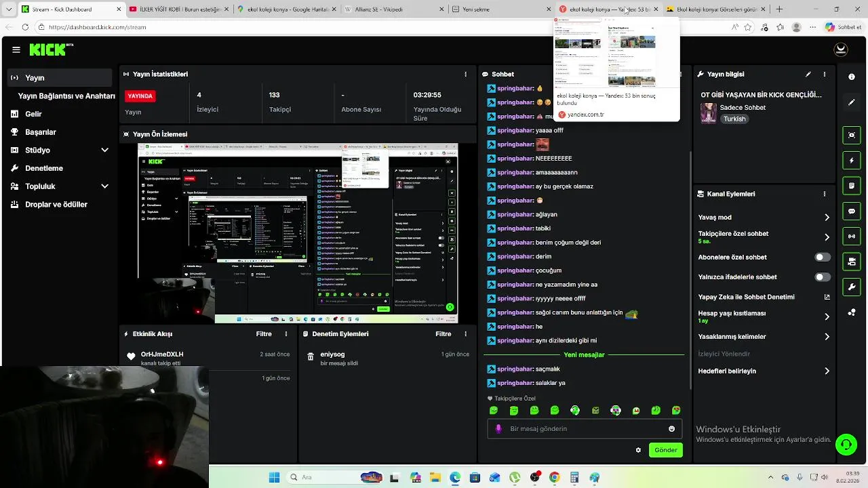Click the taskbar Ara search box
The height and width of the screenshot is (488, 868).
pos(335,477)
